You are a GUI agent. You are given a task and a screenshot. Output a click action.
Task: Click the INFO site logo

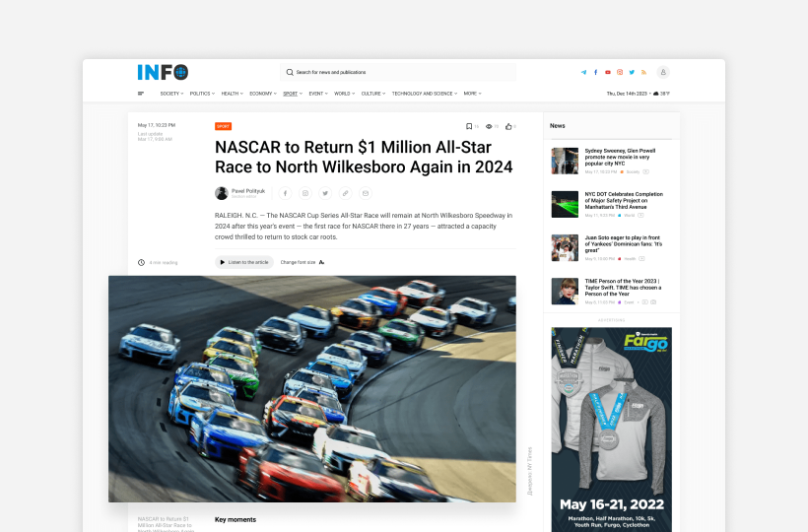[163, 72]
